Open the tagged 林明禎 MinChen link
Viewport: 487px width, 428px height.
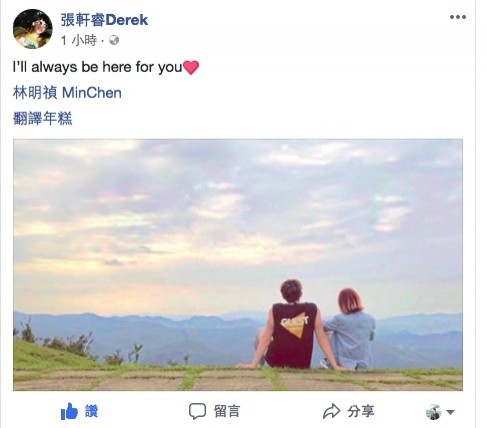coord(67,93)
